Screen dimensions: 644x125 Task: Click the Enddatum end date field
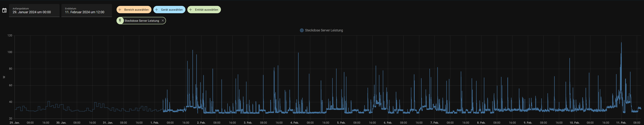pos(87,10)
